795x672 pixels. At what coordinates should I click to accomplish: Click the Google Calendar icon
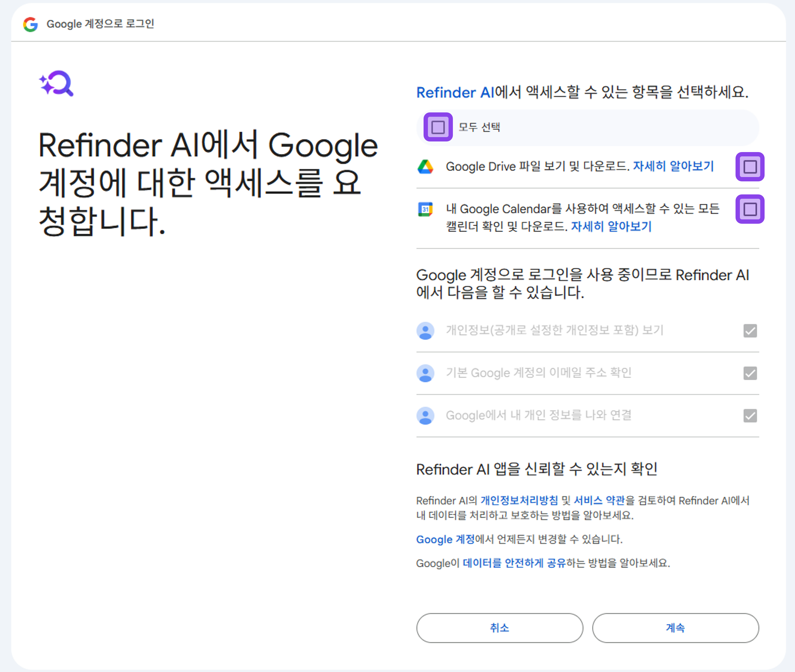click(x=425, y=209)
